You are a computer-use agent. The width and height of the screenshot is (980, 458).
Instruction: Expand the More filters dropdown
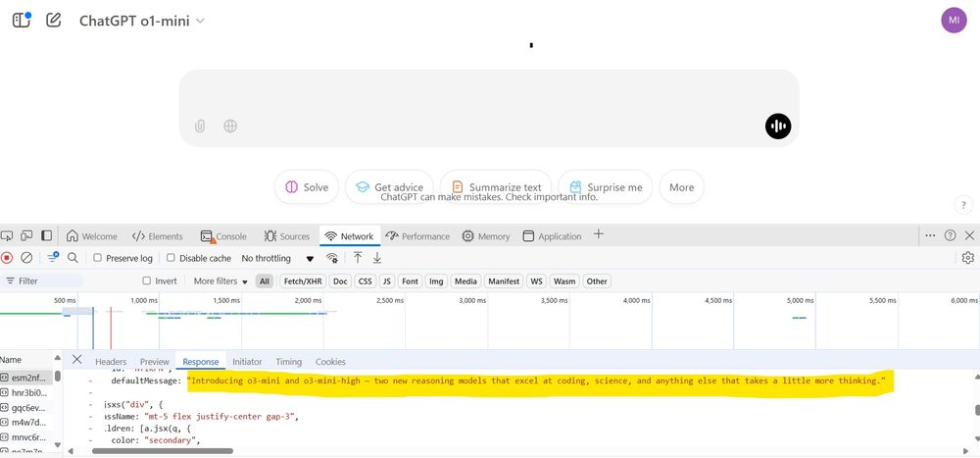point(220,280)
